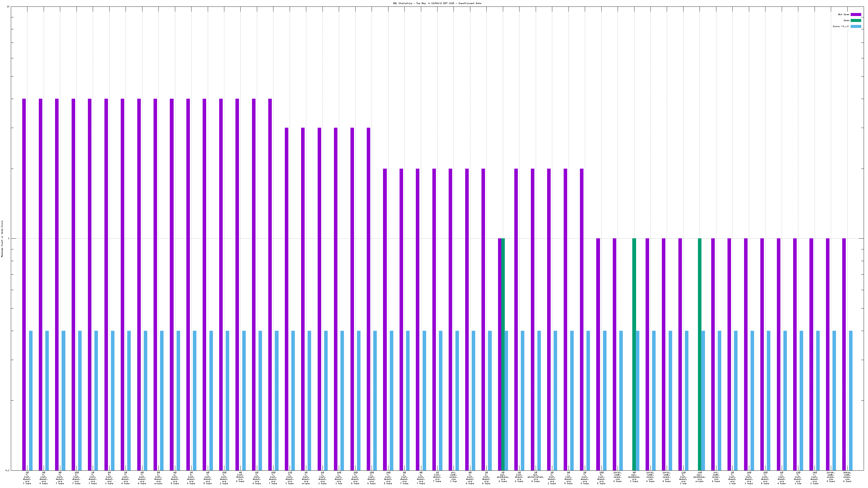The height and width of the screenshot is (488, 868).
Task: Click the ips.whitelisted.org 6 hops label
Action: [536, 477]
